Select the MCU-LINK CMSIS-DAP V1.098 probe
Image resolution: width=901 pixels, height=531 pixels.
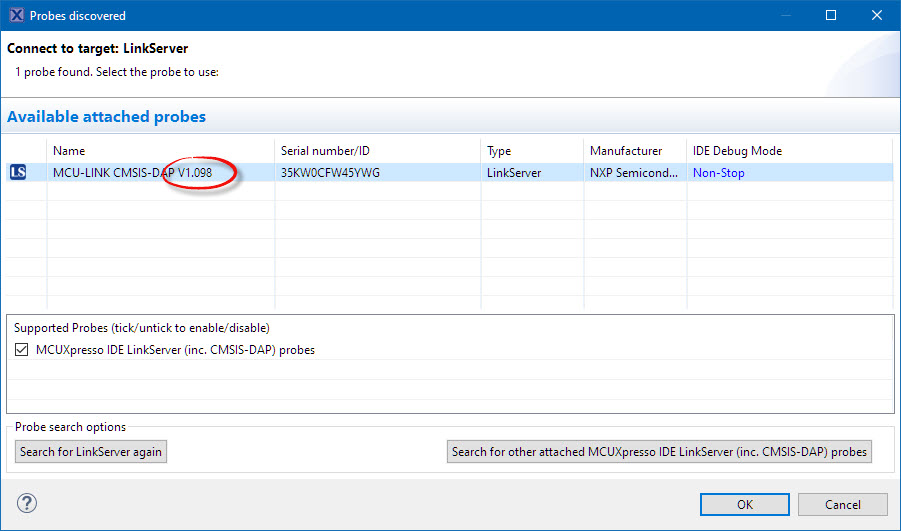132,173
